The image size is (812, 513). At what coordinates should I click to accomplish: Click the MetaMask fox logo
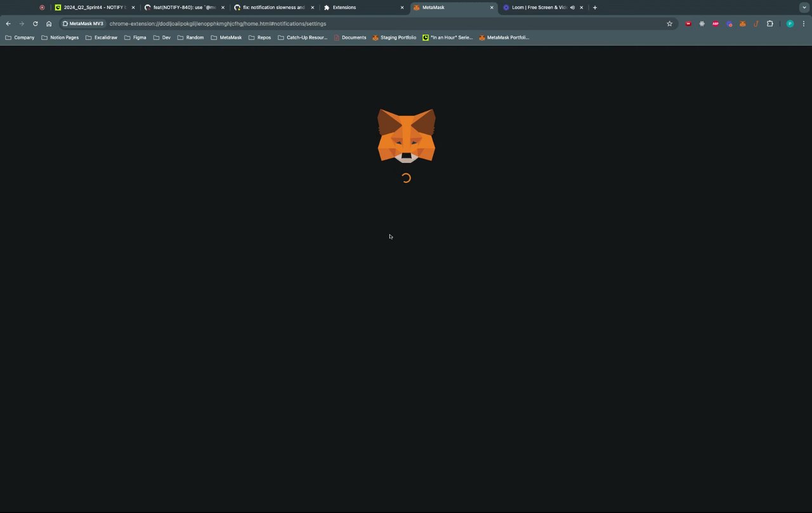pyautogui.click(x=406, y=136)
